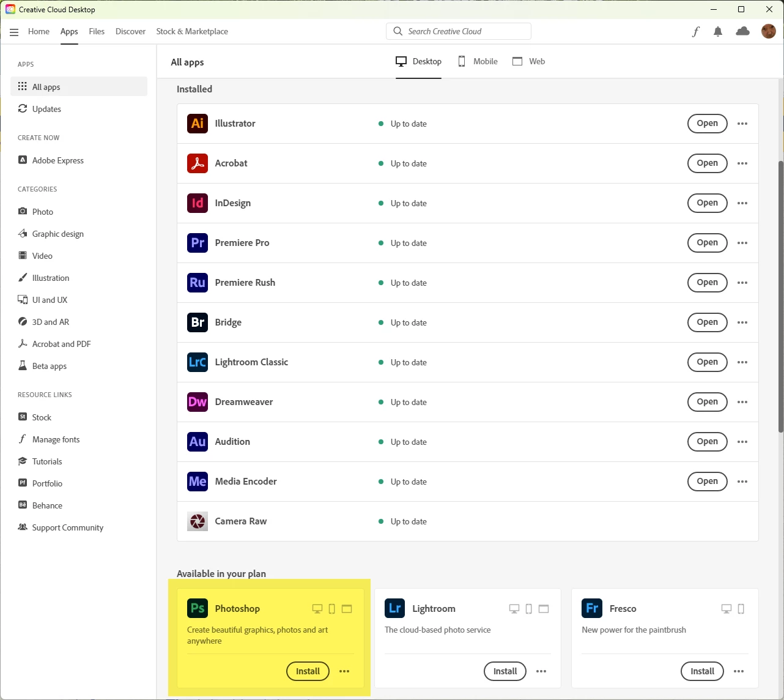The image size is (784, 700).
Task: Click the Audition app icon
Action: tap(198, 442)
